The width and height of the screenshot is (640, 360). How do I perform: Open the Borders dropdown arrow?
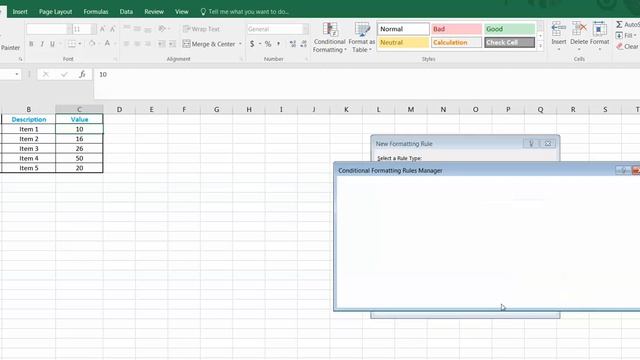[x=80, y=44]
